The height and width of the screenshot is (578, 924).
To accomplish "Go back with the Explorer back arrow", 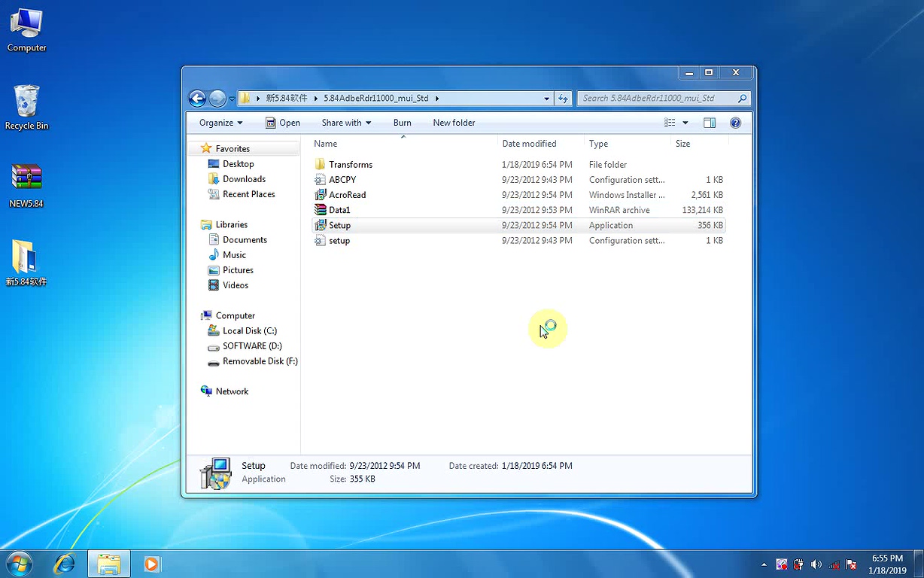I will [x=197, y=98].
